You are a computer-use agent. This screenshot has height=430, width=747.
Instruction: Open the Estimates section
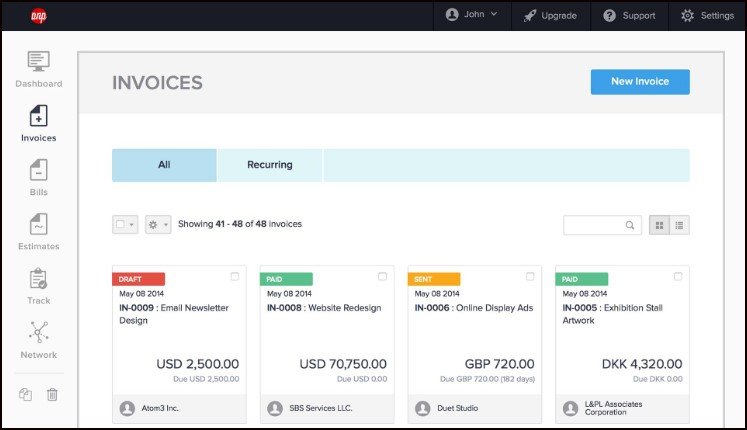pos(38,232)
